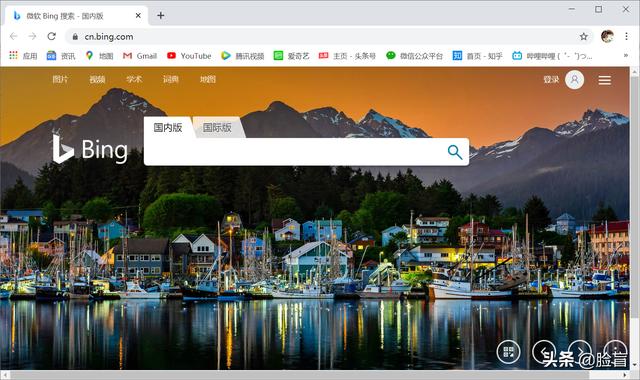640x380 pixels.
Task: Open the Bing user account avatar
Action: click(574, 80)
